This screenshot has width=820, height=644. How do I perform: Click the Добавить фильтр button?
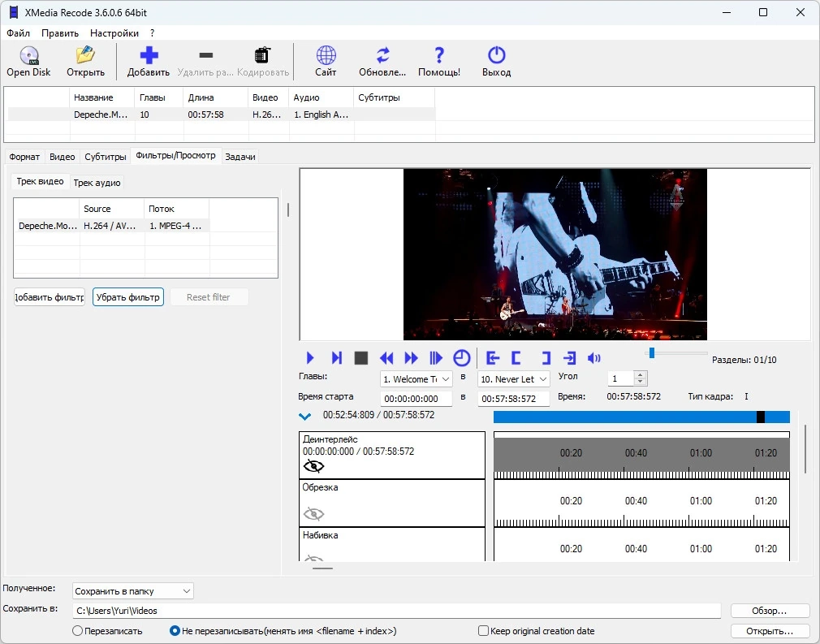click(x=50, y=297)
